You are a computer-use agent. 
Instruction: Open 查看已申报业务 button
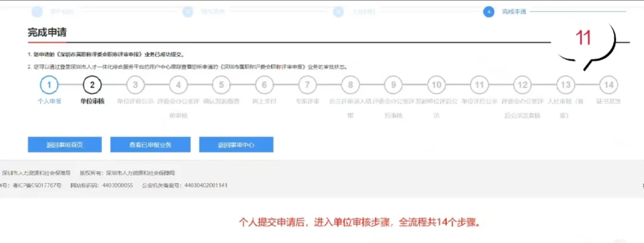coord(150,145)
